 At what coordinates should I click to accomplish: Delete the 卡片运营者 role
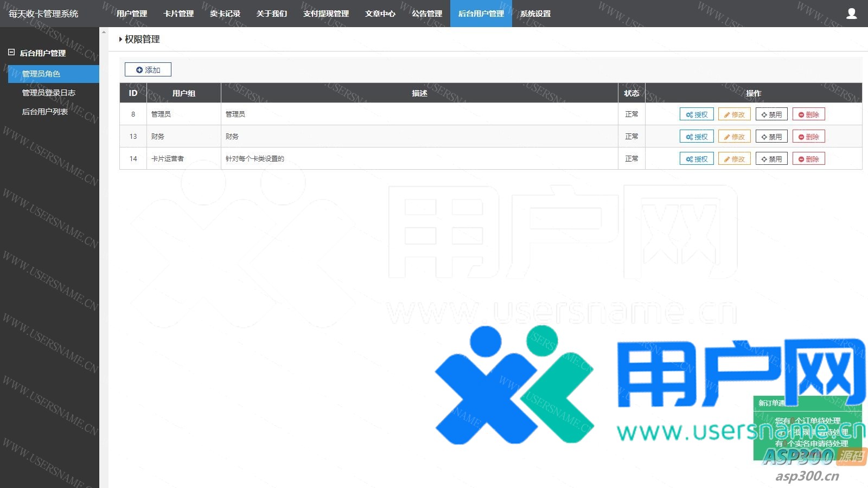[808, 159]
